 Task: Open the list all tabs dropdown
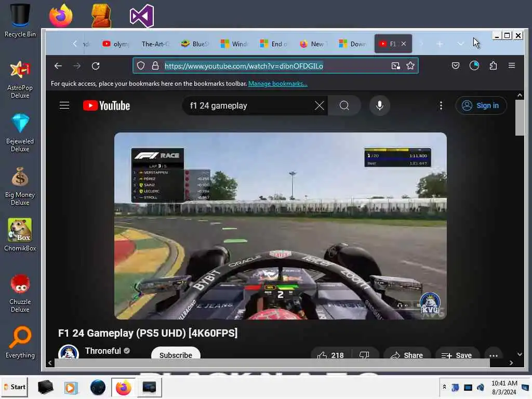pos(460,44)
